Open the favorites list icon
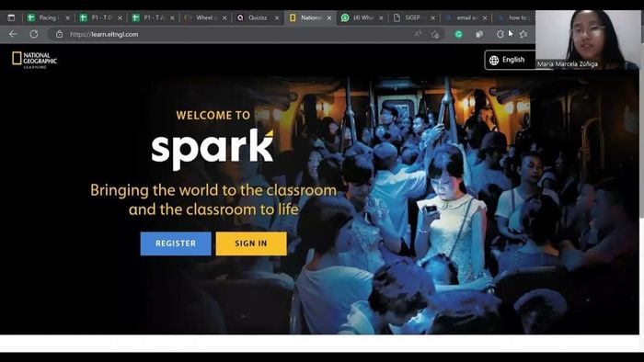Image resolution: width=644 pixels, height=362 pixels. (523, 34)
